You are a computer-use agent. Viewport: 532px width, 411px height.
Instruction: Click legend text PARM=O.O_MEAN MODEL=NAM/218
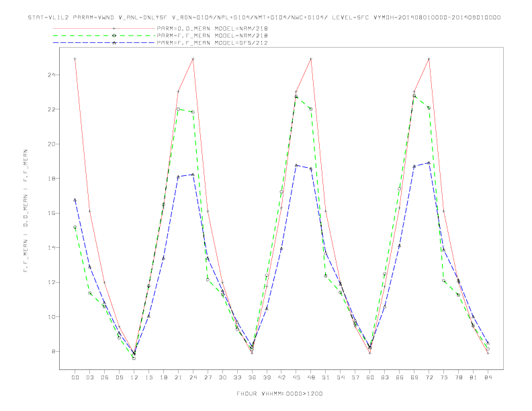tap(212, 28)
